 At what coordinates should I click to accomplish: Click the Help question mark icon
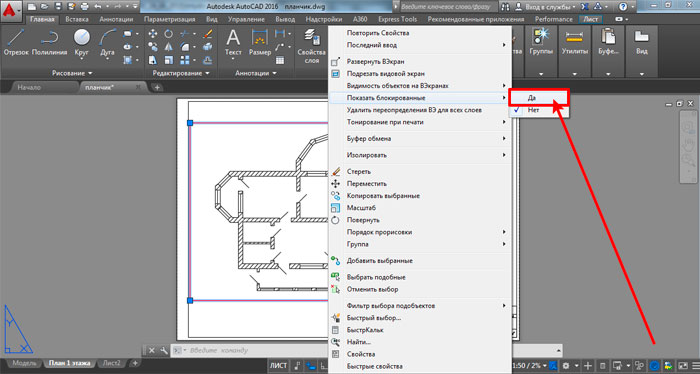pos(623,7)
